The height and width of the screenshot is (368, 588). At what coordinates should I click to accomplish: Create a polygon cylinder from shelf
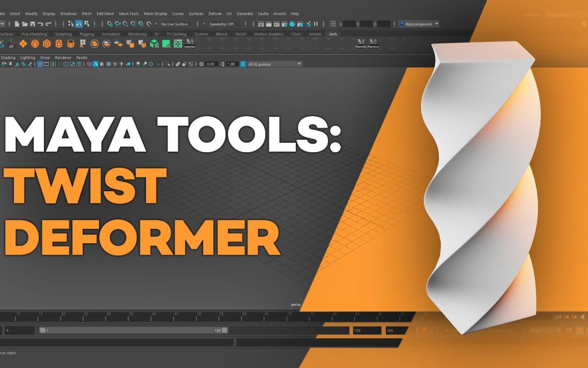click(59, 44)
